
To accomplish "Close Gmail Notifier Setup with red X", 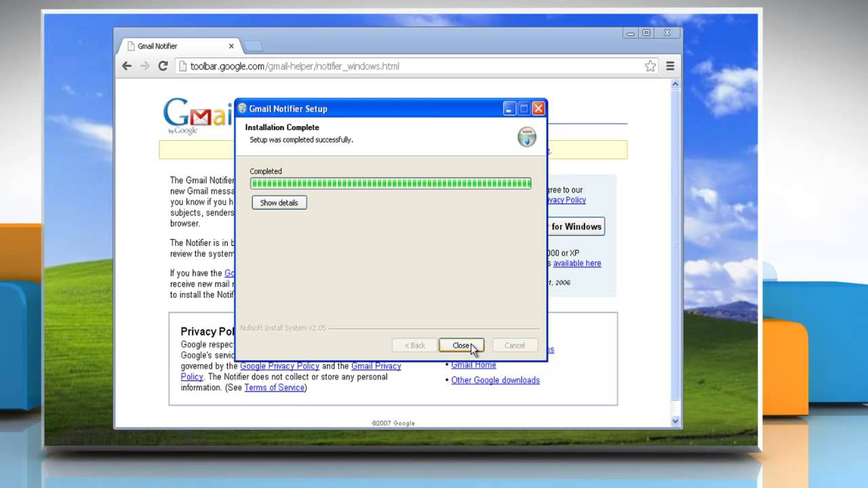I will tap(538, 108).
